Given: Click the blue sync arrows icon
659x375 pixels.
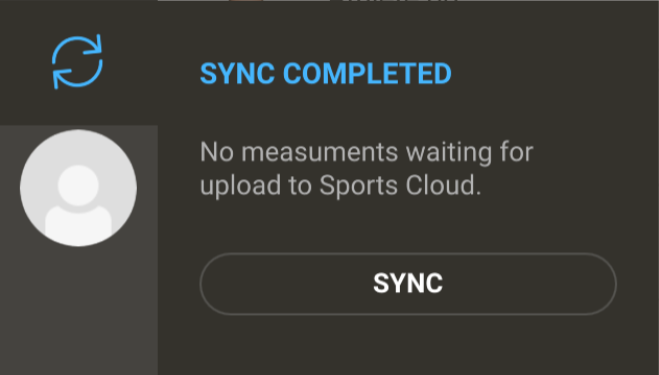Looking at the screenshot, I should pyautogui.click(x=77, y=62).
